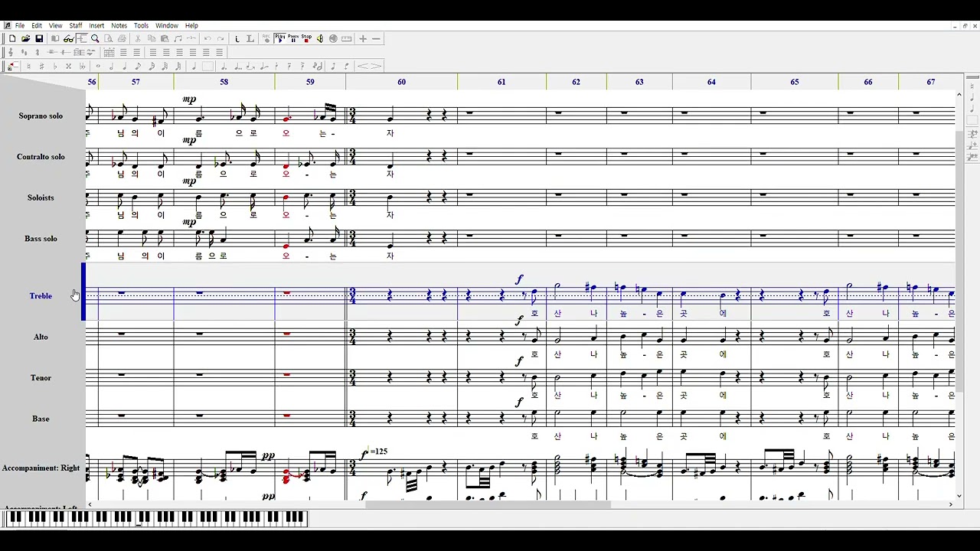Viewport: 980px width, 551px height.
Task: Select sixteenth note duration
Action: coord(152,66)
